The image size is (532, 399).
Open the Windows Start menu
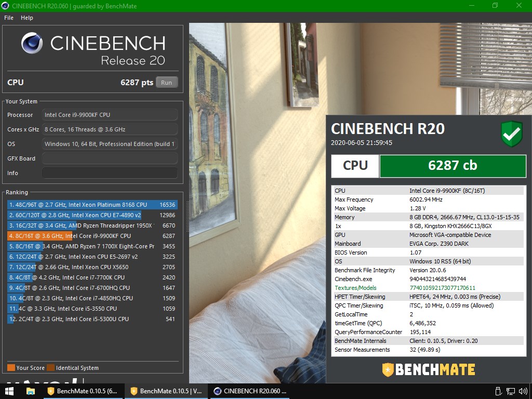click(x=9, y=391)
